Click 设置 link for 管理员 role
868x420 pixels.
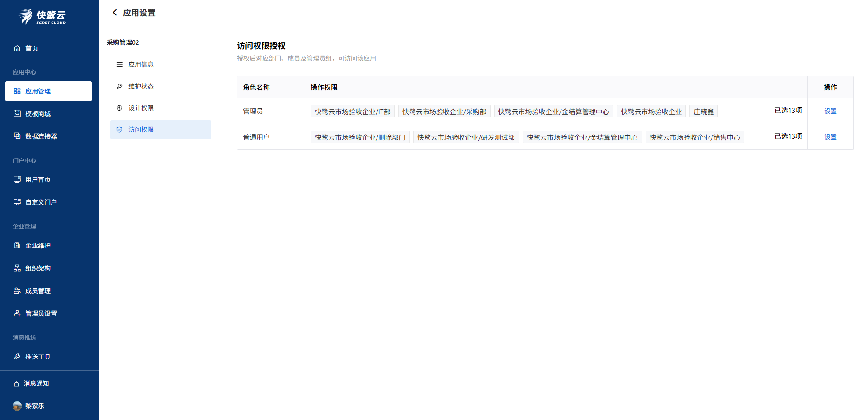[830, 111]
